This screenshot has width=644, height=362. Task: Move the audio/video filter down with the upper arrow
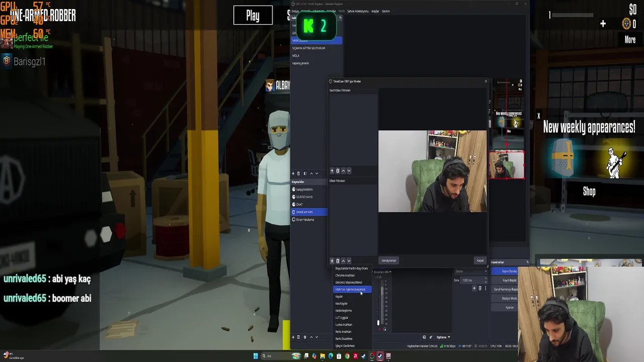(349, 171)
